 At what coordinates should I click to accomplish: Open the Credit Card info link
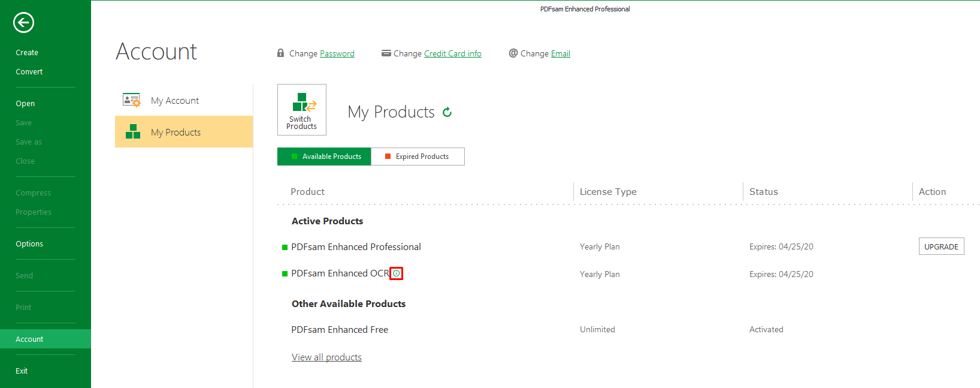tap(453, 53)
